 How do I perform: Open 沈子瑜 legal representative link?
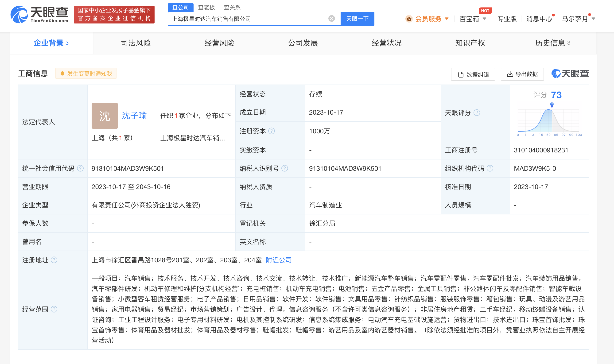tap(134, 115)
